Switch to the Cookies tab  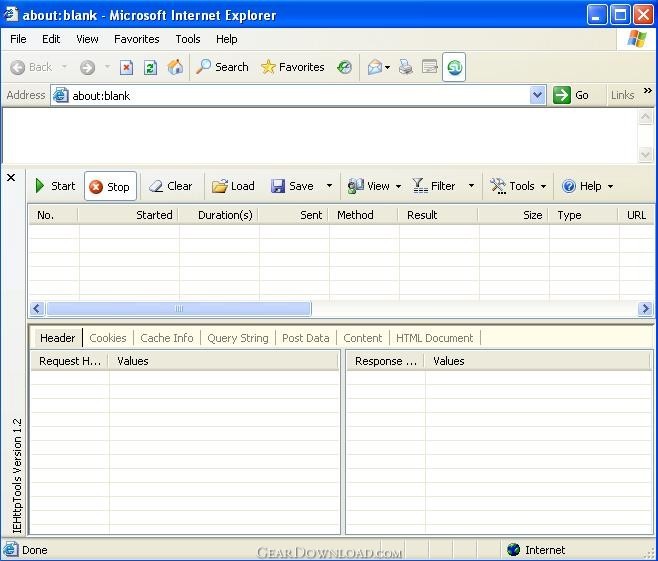tap(107, 338)
